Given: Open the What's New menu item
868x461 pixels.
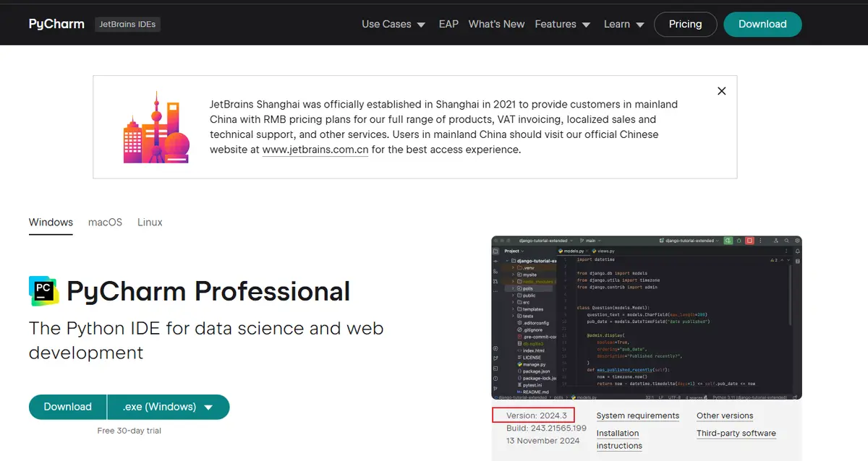Looking at the screenshot, I should pyautogui.click(x=496, y=24).
